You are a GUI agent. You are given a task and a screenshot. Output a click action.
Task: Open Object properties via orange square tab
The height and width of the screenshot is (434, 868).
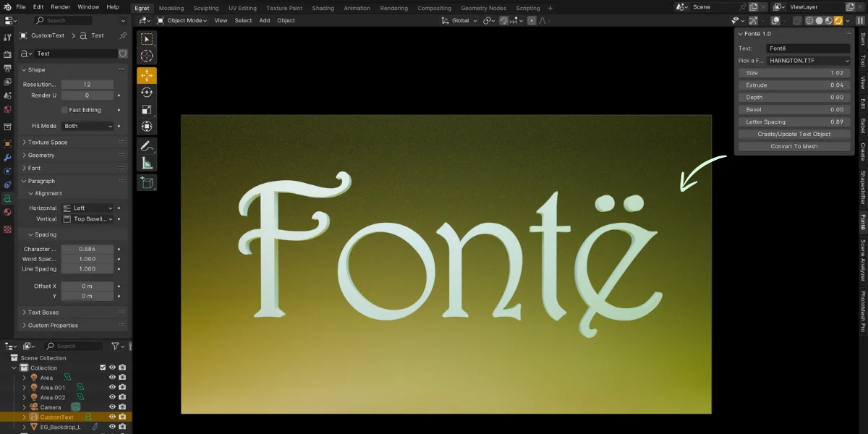[9, 143]
